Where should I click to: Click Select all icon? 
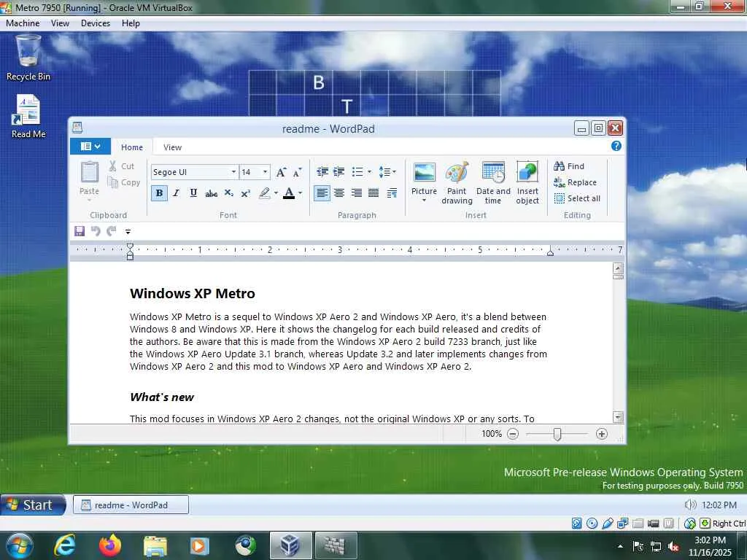[560, 198]
